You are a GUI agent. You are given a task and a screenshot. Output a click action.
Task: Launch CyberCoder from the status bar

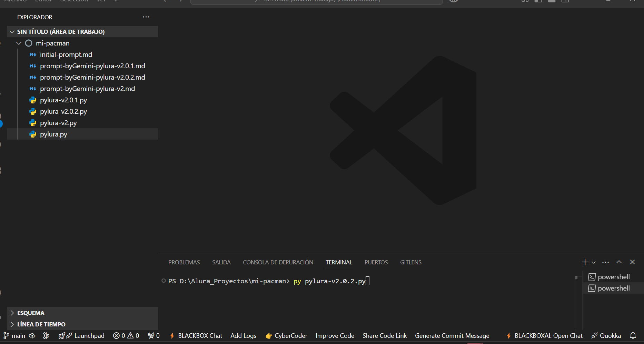(x=286, y=336)
